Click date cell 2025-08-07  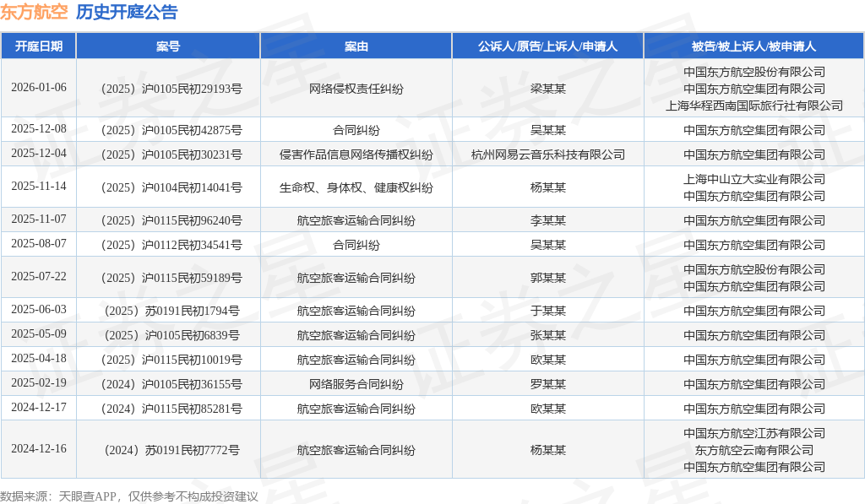coord(39,244)
